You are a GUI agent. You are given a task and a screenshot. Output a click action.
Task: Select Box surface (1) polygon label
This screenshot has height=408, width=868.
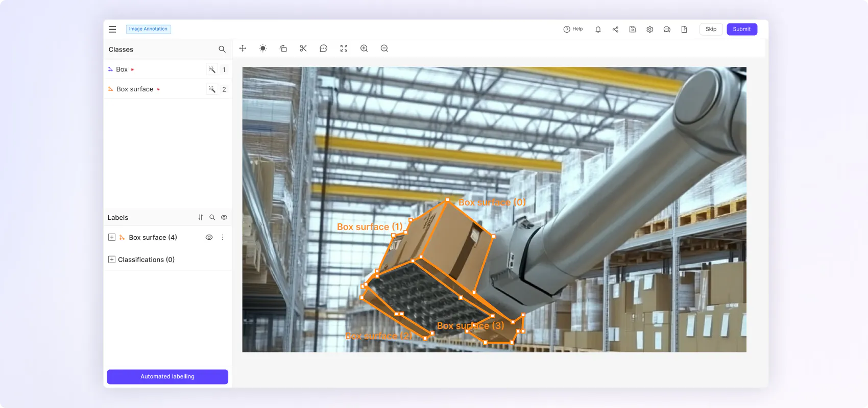(x=370, y=227)
